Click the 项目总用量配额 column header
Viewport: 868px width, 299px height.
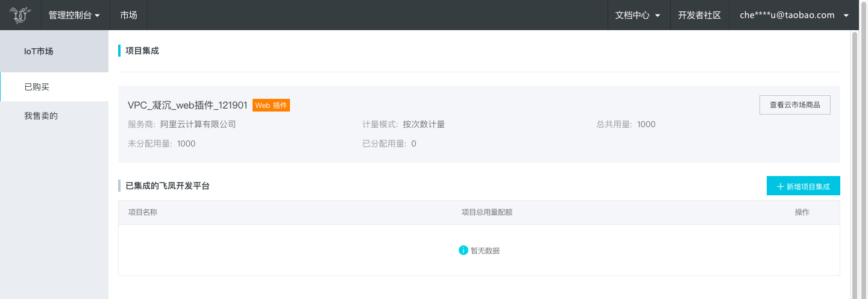coord(487,212)
